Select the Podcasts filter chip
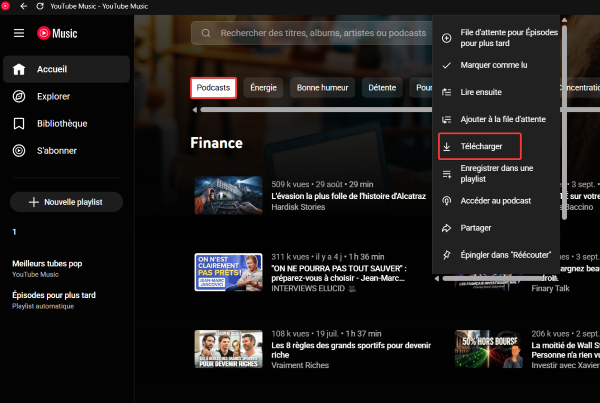 214,88
